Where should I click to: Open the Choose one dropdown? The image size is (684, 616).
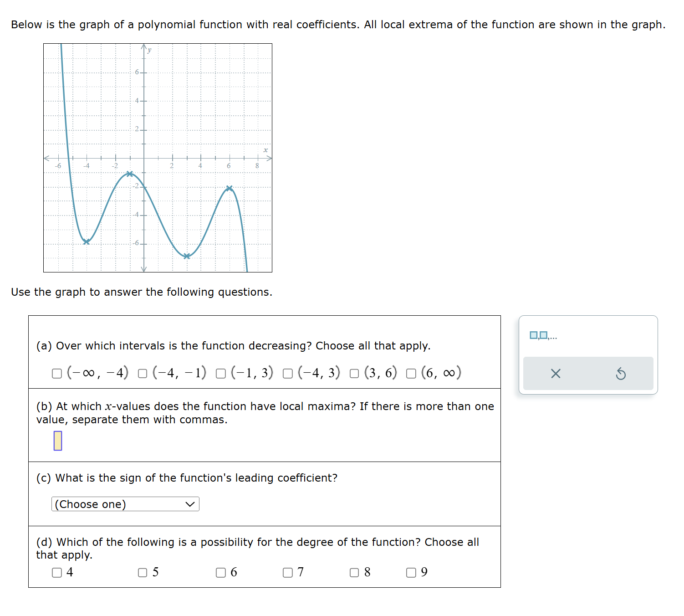pos(125,504)
